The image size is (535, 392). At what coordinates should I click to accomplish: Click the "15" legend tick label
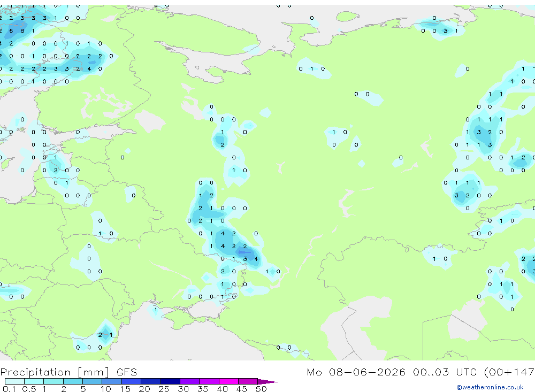click(x=125, y=389)
